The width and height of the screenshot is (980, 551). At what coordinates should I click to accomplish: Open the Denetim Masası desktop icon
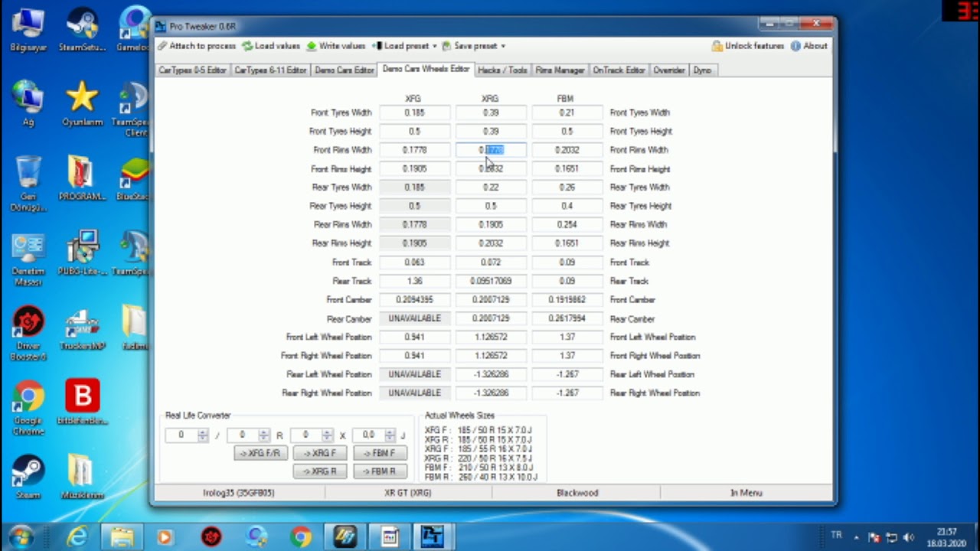[x=28, y=259]
